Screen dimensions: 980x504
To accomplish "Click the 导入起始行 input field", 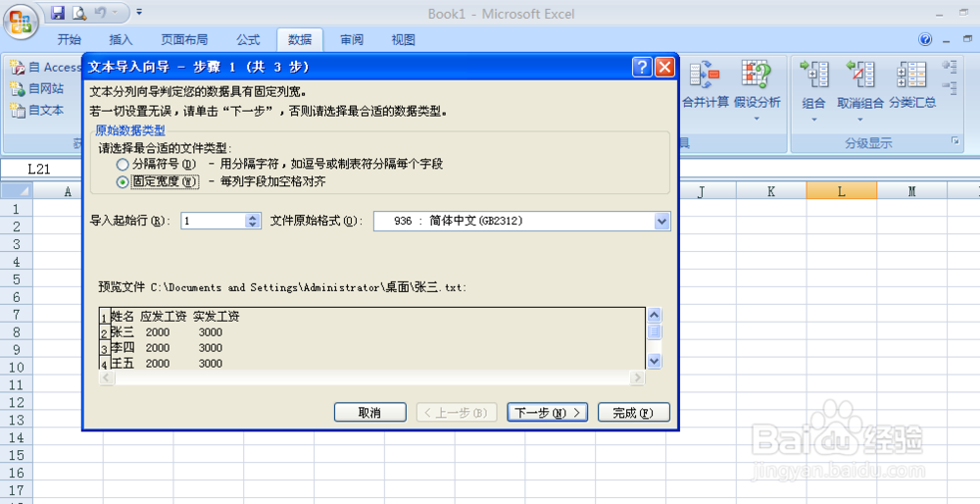I will (x=213, y=220).
